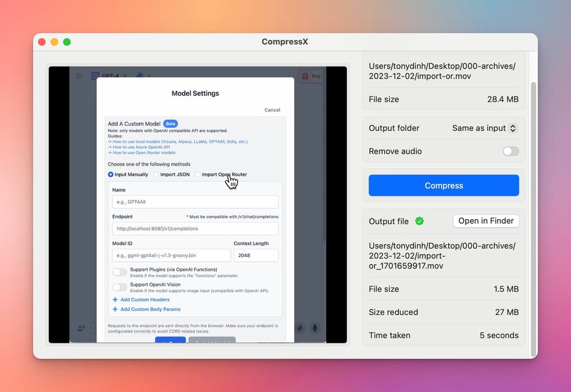Click the Add Custom Headers link
Image resolution: width=571 pixels, height=392 pixels.
point(141,300)
